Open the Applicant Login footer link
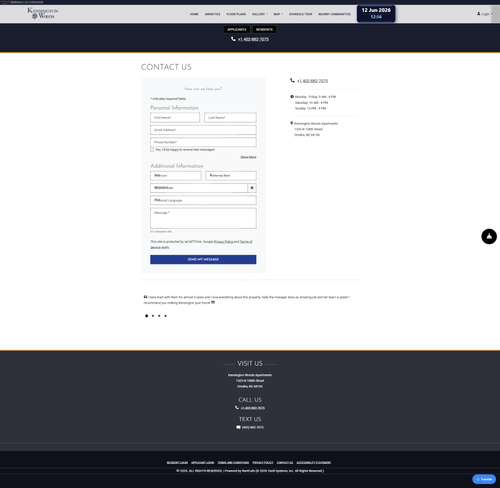500x488 pixels. [202, 463]
